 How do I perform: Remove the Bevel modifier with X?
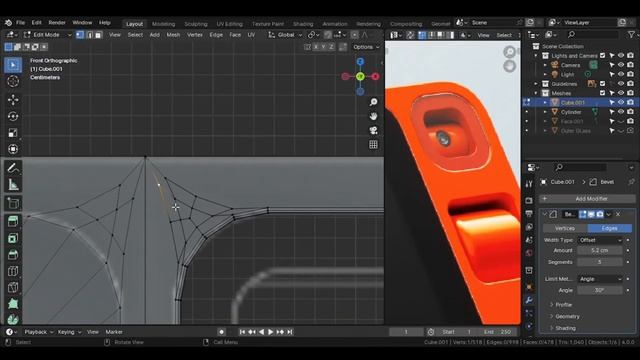(618, 214)
